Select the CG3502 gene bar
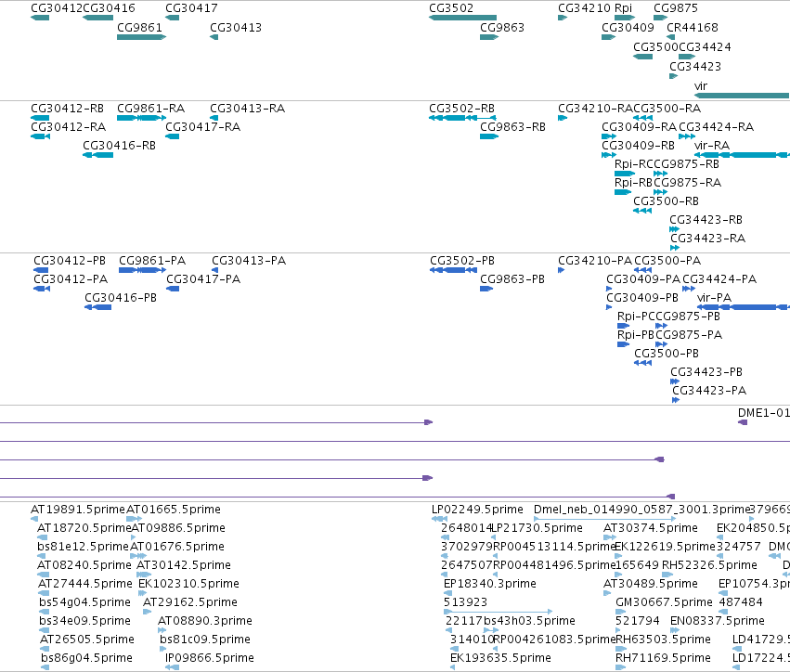The image size is (790, 672). pos(462,18)
